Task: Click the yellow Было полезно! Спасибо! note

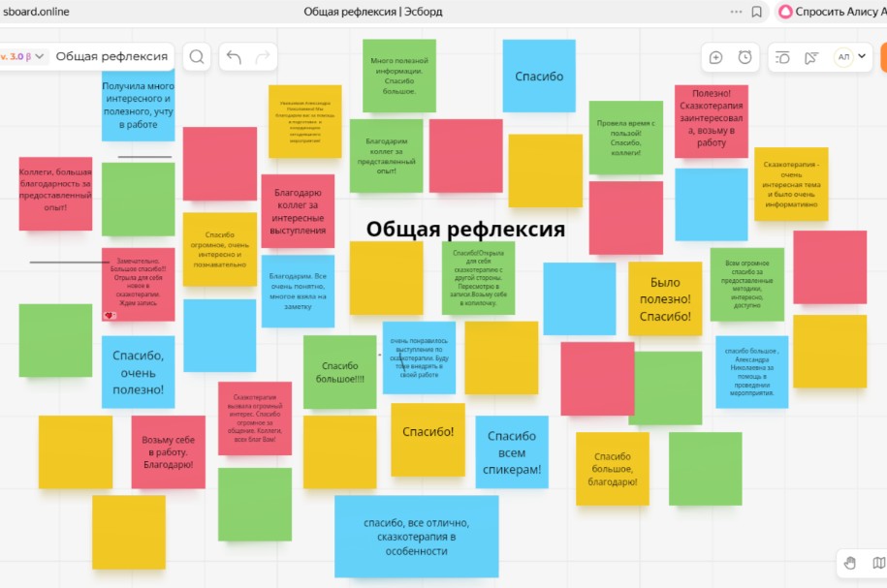Action: click(665, 299)
